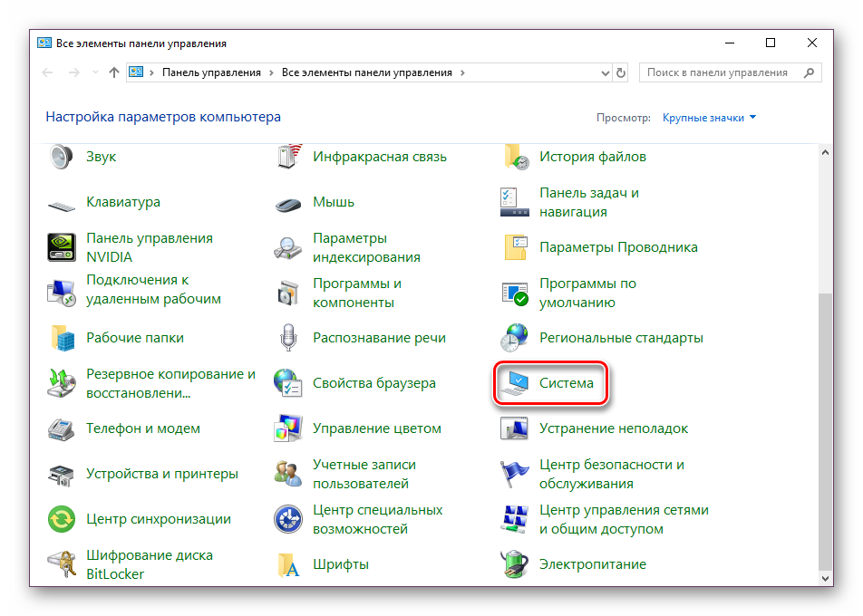Go forward with the right arrow button
Screen dimensions: 863x616
(x=73, y=72)
